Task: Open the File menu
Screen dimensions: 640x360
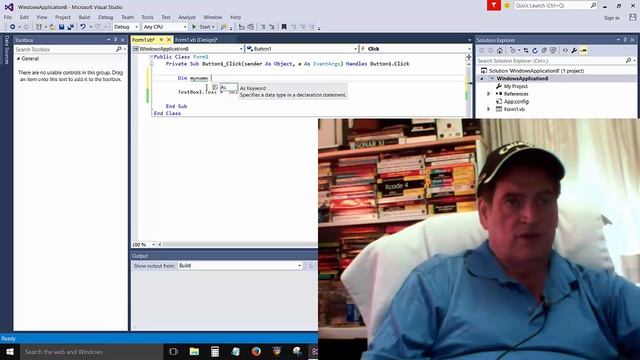Action: coord(8,17)
